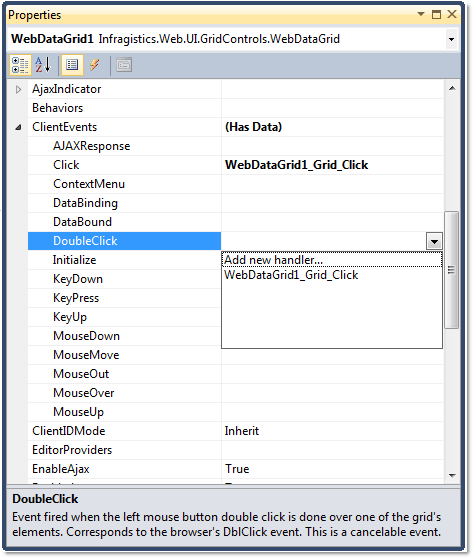
Task: Click the scrollbar down arrow
Action: (452, 476)
